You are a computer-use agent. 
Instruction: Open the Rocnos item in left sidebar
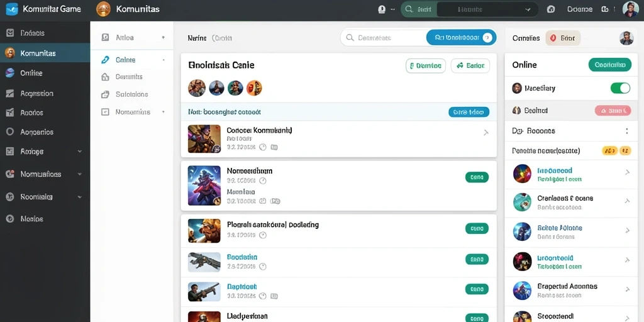point(45,113)
